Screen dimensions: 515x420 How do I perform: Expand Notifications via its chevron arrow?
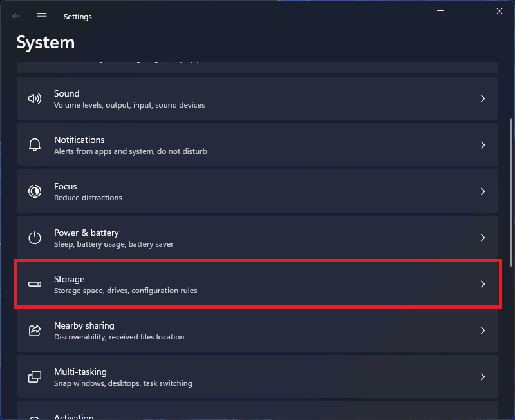click(482, 145)
